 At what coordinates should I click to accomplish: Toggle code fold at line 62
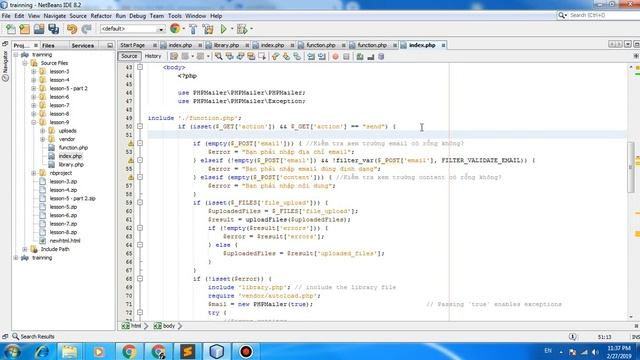pos(140,228)
